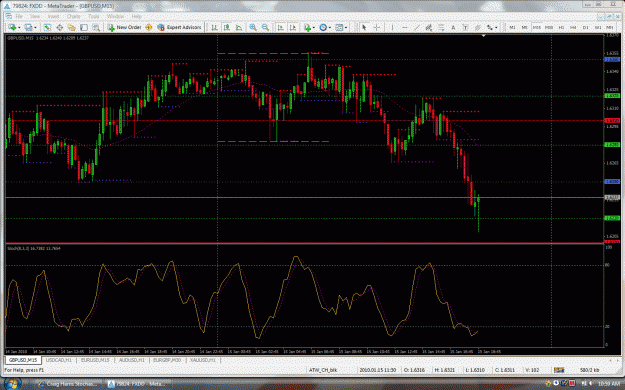Screen dimensions: 625x390
Task: Switch chart to Bar Chart
Action: tap(214, 28)
